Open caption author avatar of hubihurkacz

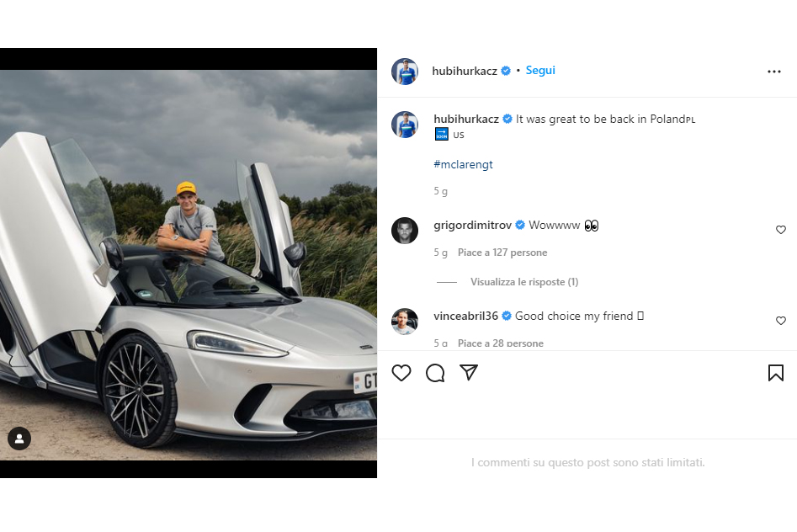[x=405, y=125]
